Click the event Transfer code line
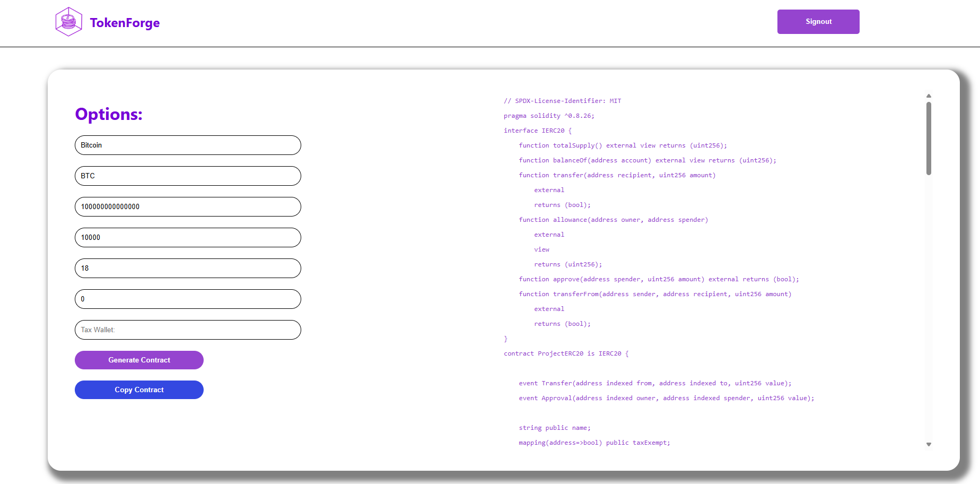The height and width of the screenshot is (484, 980). coord(655,383)
